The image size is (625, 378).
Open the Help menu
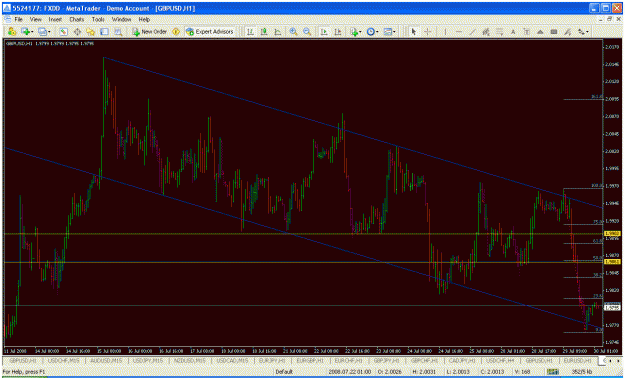pyautogui.click(x=144, y=19)
